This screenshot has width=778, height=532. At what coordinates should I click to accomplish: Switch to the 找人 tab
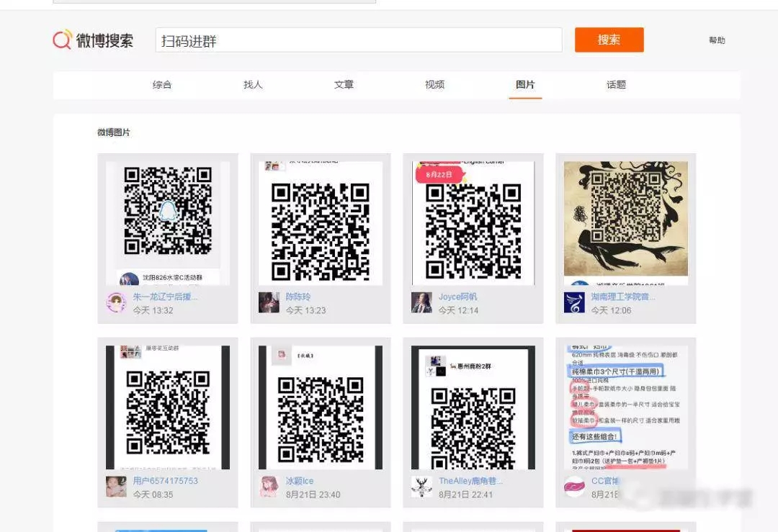[253, 85]
